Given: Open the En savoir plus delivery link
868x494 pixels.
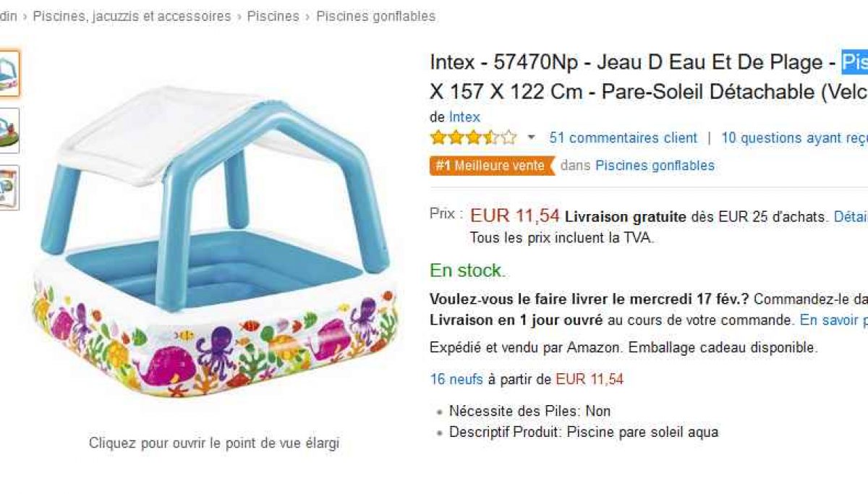Looking at the screenshot, I should (x=833, y=320).
